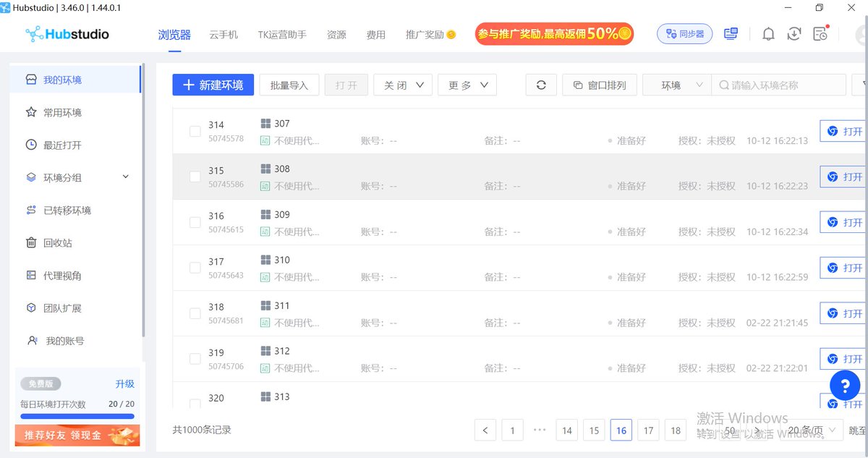868x458 pixels.
Task: Switch to the TK运营助手 tab
Action: point(282,35)
